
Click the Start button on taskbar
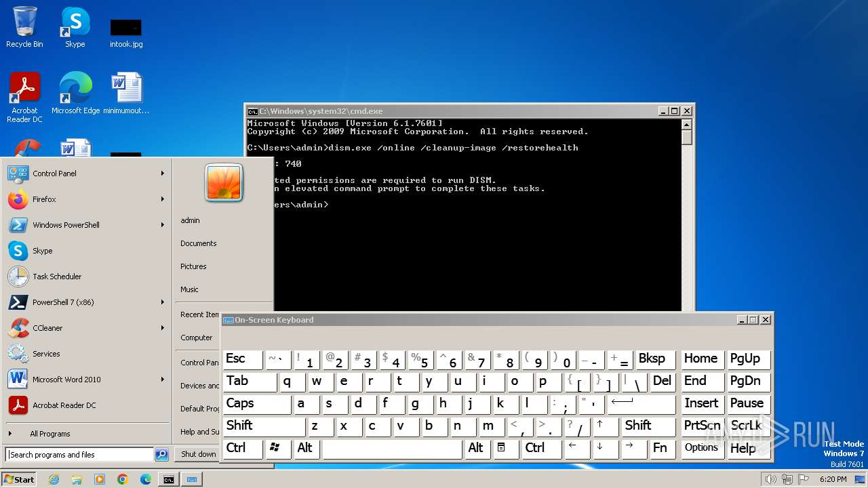pos(19,479)
